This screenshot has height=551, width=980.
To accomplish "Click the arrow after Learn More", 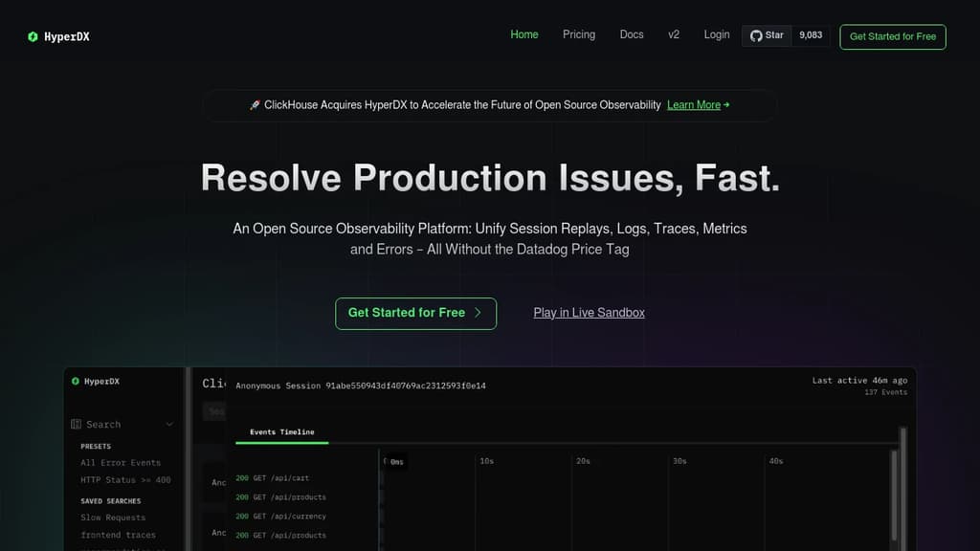I will [x=726, y=105].
